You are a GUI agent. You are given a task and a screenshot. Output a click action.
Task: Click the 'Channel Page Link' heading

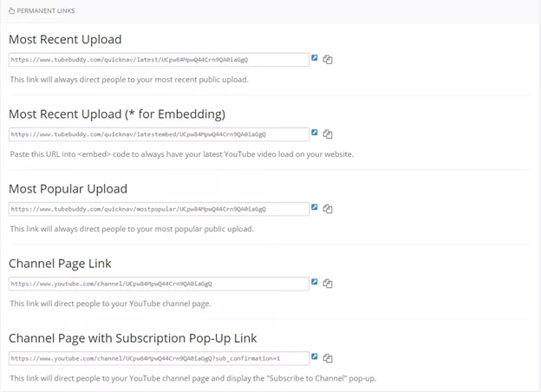click(x=60, y=264)
